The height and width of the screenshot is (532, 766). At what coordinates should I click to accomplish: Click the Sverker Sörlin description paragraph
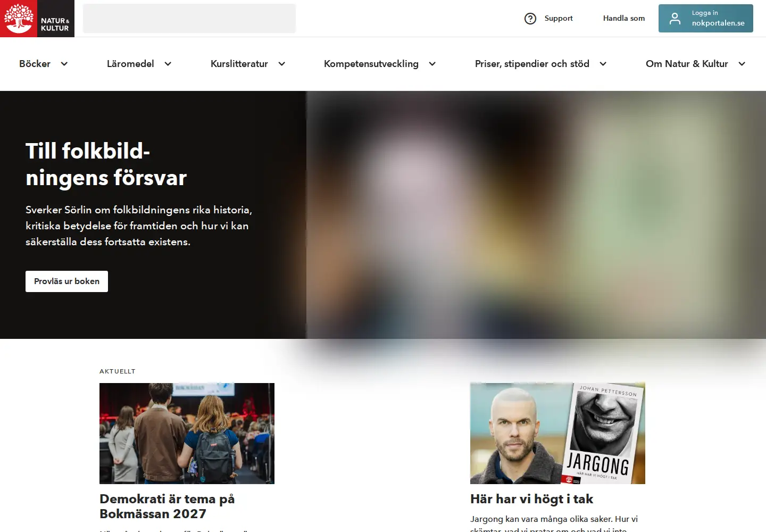click(139, 226)
